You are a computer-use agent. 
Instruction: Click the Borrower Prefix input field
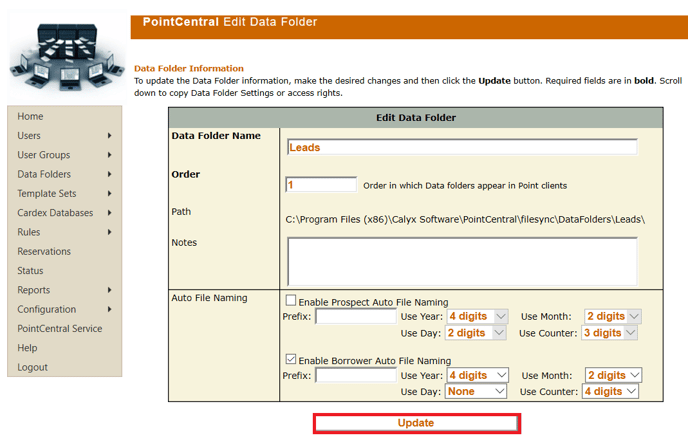(356, 376)
